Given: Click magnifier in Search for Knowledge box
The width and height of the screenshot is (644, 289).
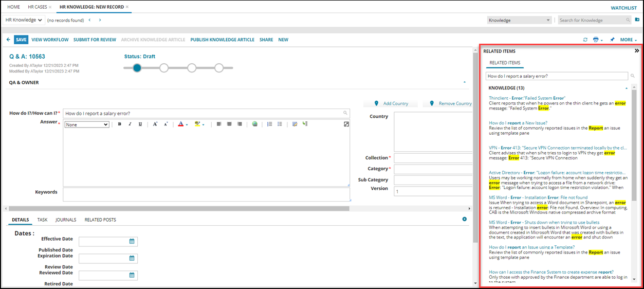Looking at the screenshot, I should pyautogui.click(x=628, y=20).
